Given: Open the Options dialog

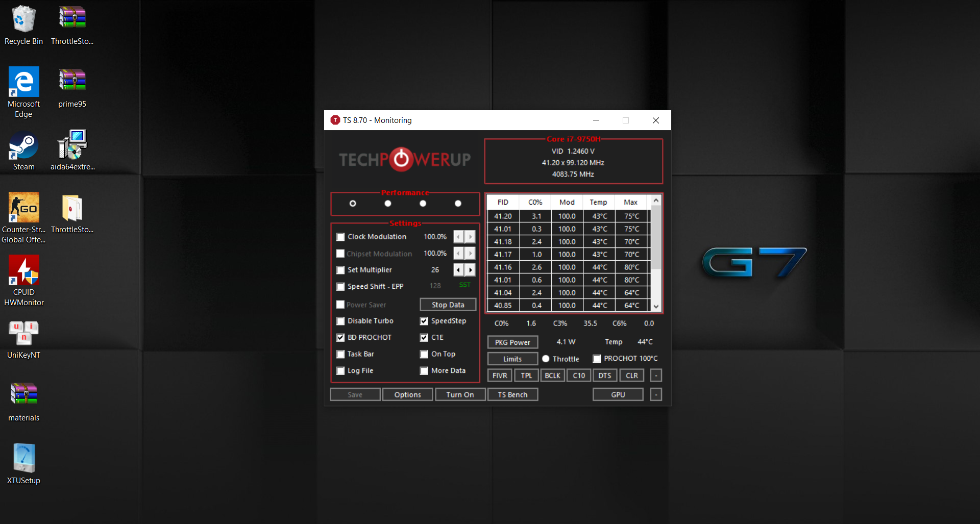Looking at the screenshot, I should pyautogui.click(x=407, y=395).
